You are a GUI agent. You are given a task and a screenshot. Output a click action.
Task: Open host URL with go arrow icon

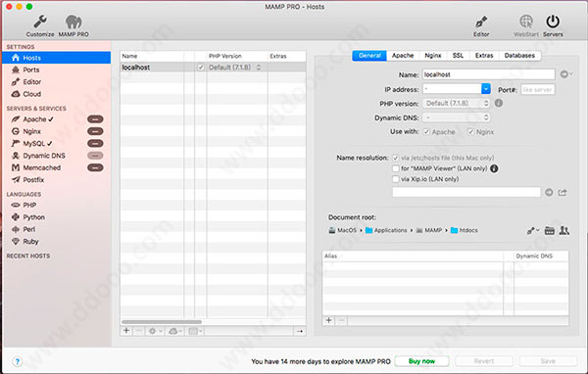[x=549, y=192]
